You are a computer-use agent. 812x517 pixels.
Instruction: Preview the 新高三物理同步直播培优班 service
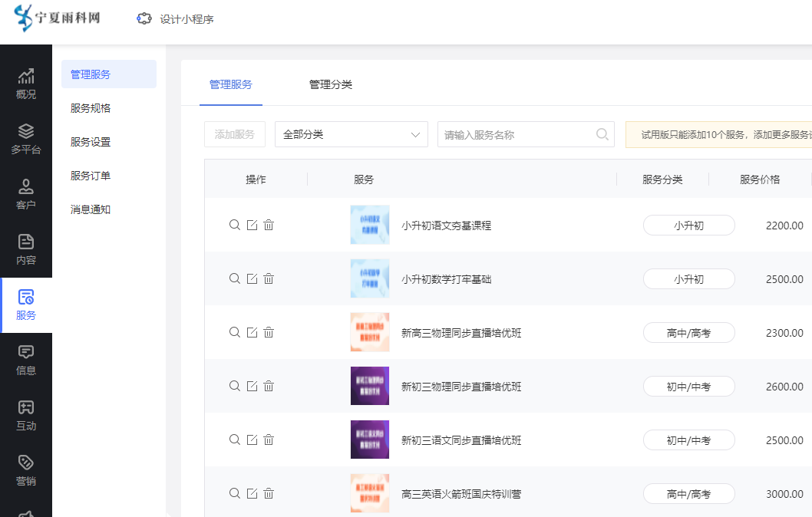click(235, 332)
